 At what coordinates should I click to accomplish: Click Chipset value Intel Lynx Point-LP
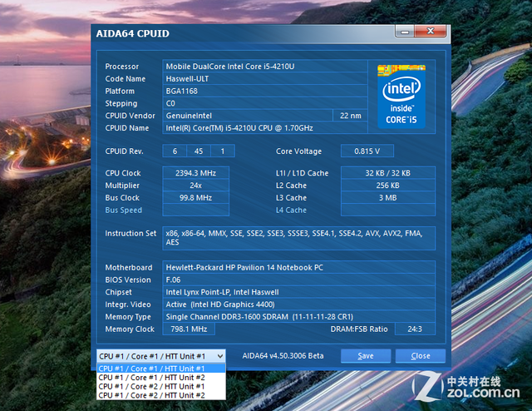(x=299, y=292)
